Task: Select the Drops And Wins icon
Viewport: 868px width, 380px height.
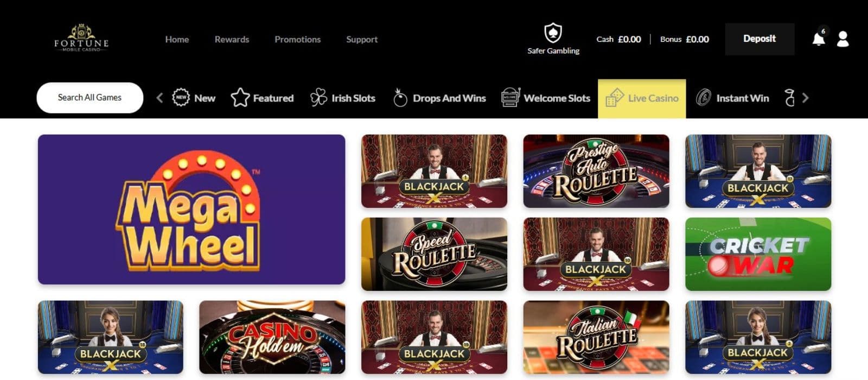Action: tap(400, 98)
